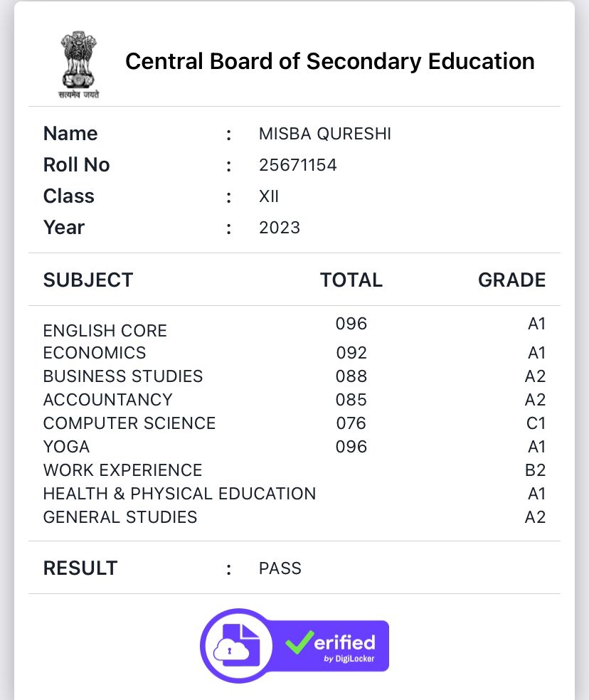
Task: Click the COMPUTER SCIENCE grade C1
Action: pyautogui.click(x=536, y=423)
